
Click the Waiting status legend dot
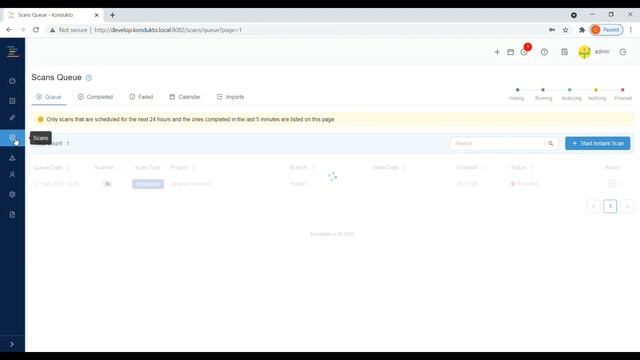click(x=518, y=90)
